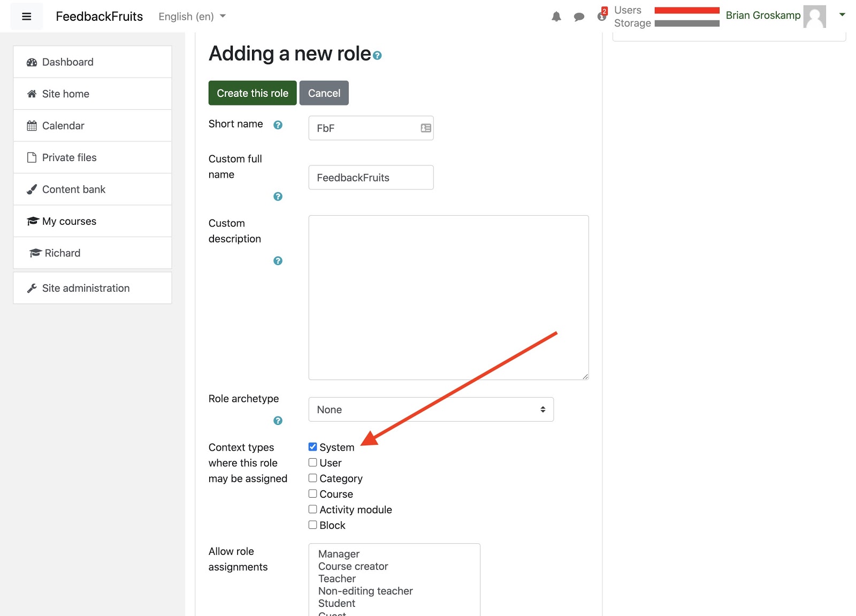
Task: Click the autofill icon in Short name field
Action: (x=426, y=128)
